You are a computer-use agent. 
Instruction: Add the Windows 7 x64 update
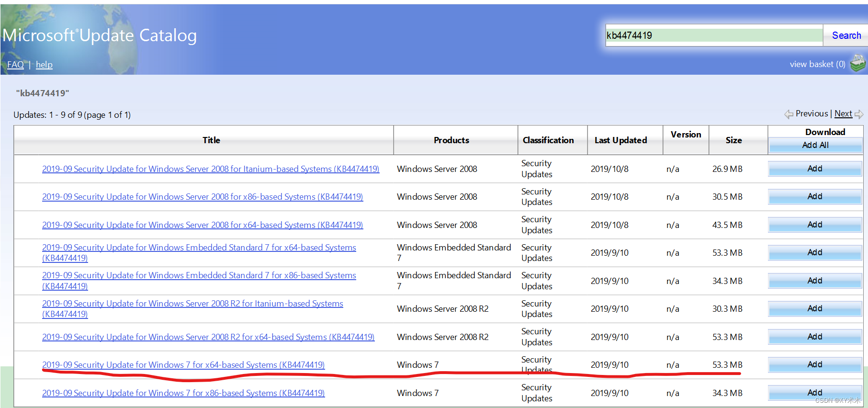815,365
